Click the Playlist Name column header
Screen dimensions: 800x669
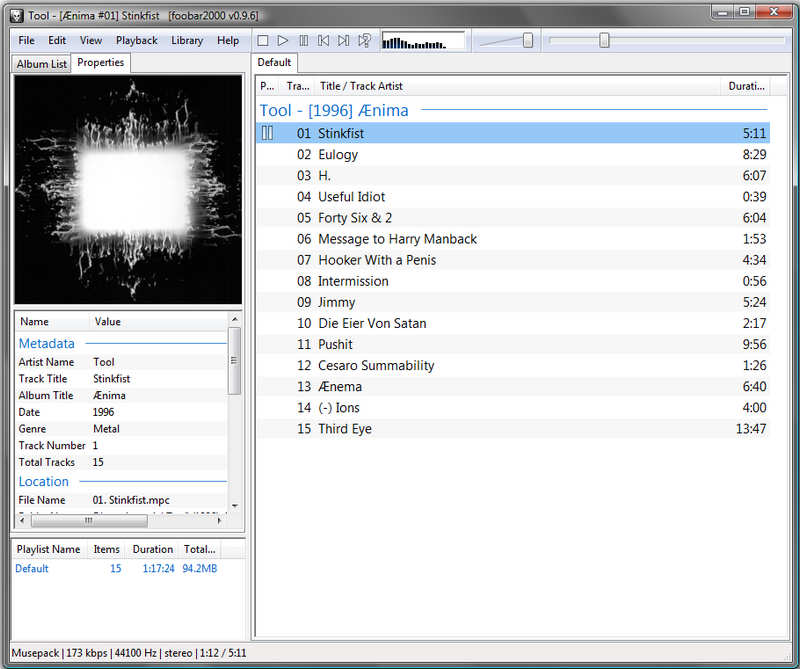pos(49,550)
